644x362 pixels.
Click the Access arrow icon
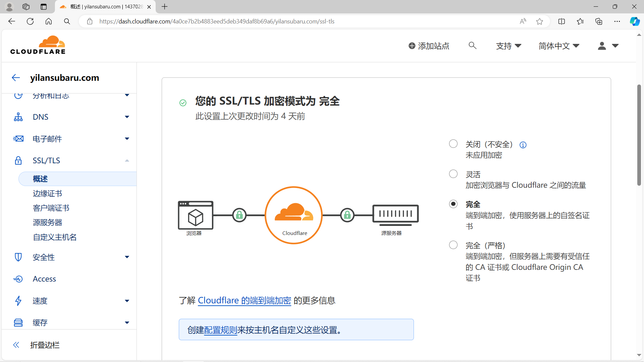pyautogui.click(x=18, y=279)
